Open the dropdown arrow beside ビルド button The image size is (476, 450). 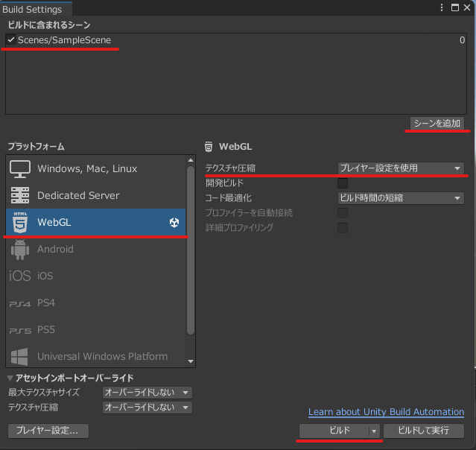tap(374, 431)
